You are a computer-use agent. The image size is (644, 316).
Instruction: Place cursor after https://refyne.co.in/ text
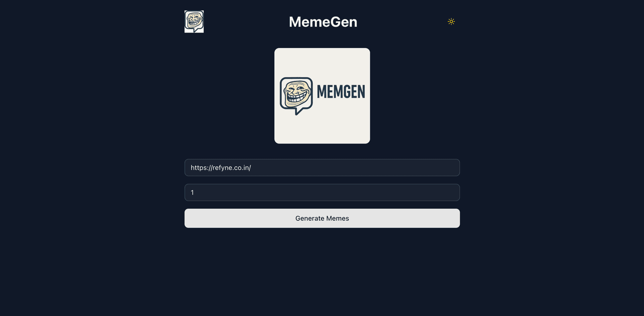pyautogui.click(x=251, y=168)
